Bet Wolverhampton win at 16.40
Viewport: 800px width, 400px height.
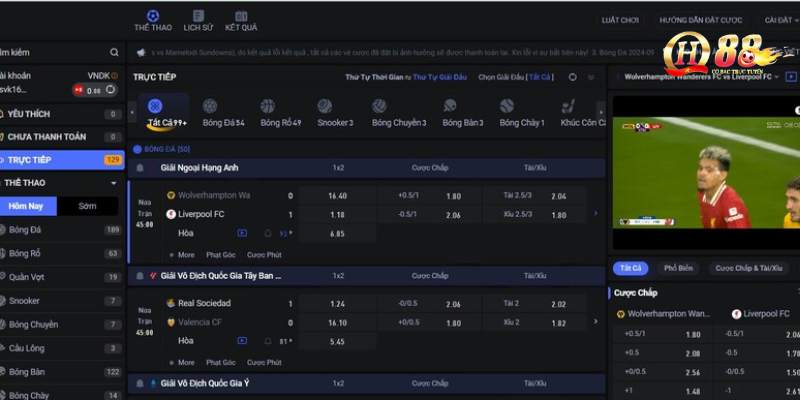338,196
